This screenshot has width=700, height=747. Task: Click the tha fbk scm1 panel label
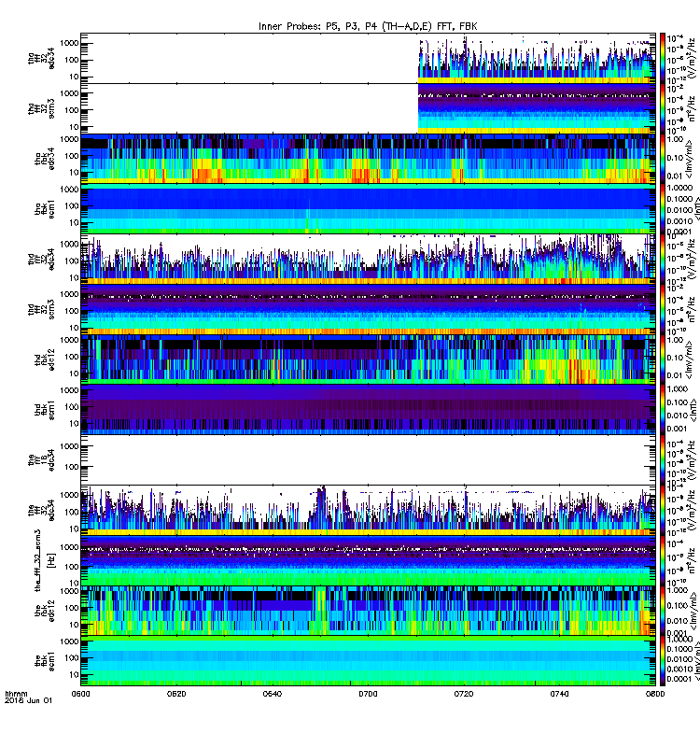tap(45, 209)
